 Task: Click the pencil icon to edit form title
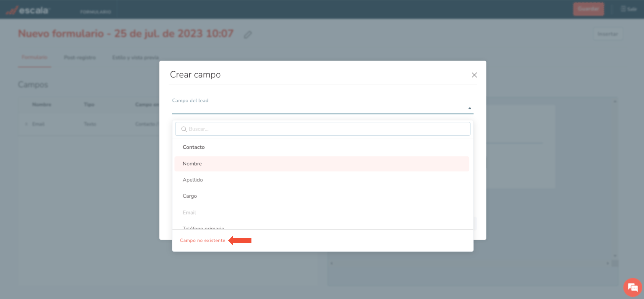coord(248,34)
